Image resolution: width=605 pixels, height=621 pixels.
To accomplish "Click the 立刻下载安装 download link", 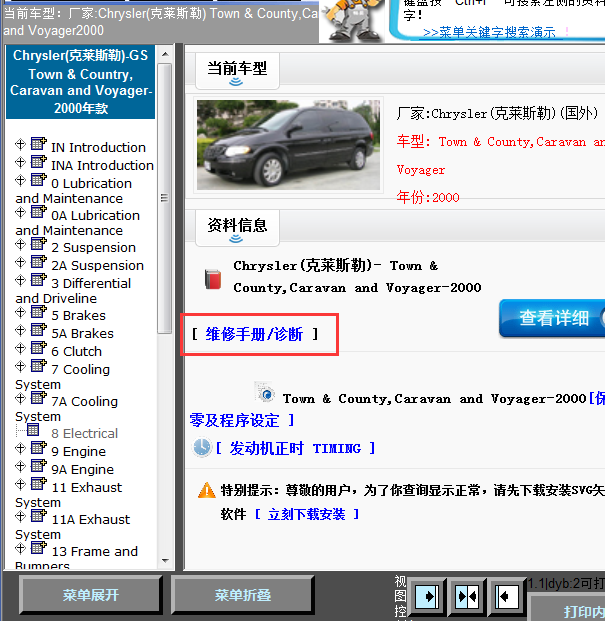I will point(306,514).
